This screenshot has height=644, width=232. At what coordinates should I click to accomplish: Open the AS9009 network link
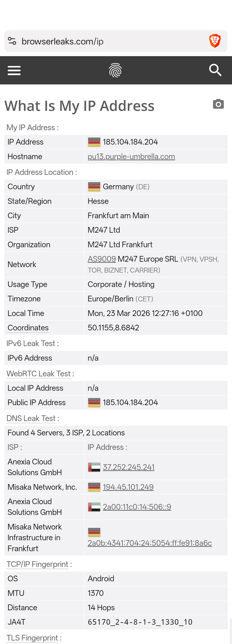pos(102,259)
